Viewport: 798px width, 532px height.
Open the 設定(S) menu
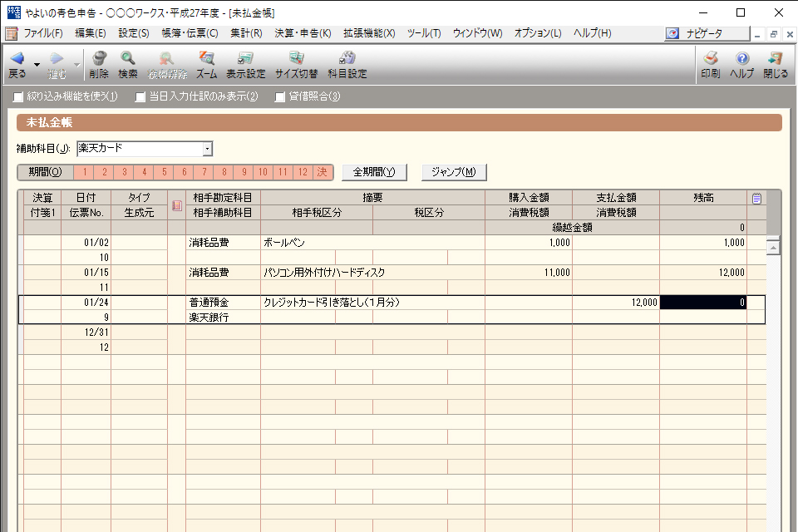134,33
